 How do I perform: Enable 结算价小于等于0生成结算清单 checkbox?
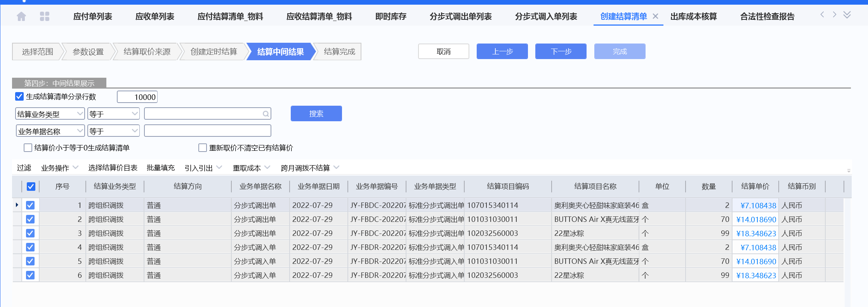coord(28,148)
